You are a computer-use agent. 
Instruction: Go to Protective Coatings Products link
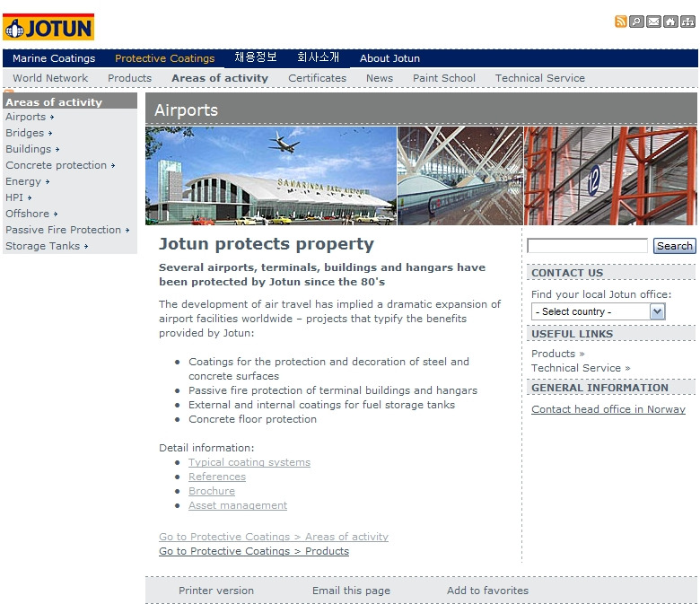tap(254, 551)
